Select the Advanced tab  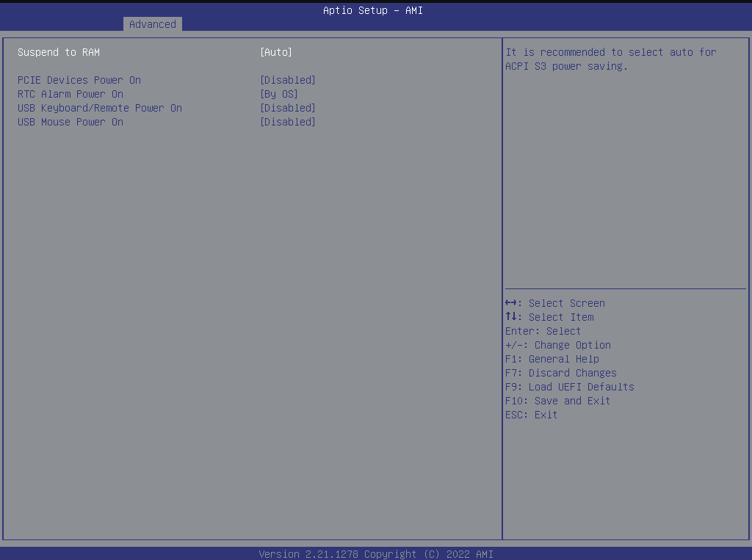[x=152, y=24]
